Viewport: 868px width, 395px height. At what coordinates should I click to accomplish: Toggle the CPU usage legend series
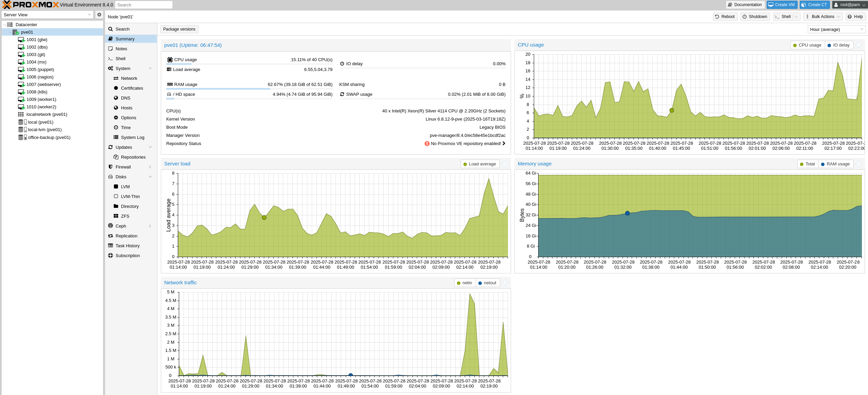807,45
